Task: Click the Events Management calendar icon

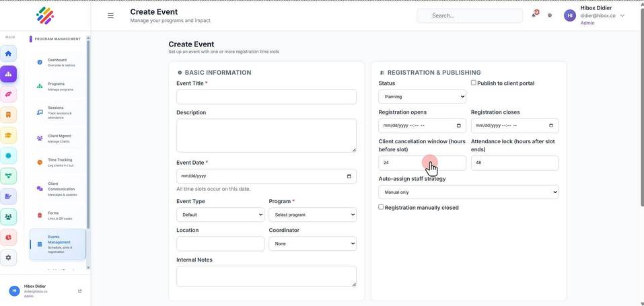Action: point(40,244)
